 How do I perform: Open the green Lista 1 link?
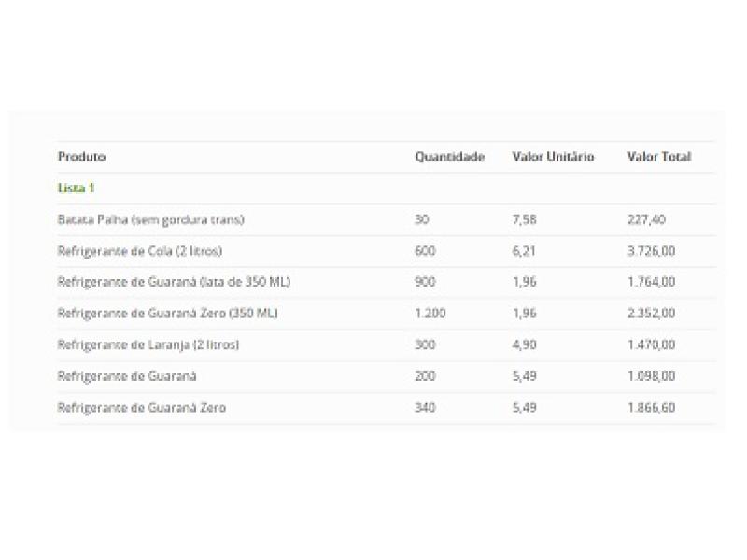point(77,188)
